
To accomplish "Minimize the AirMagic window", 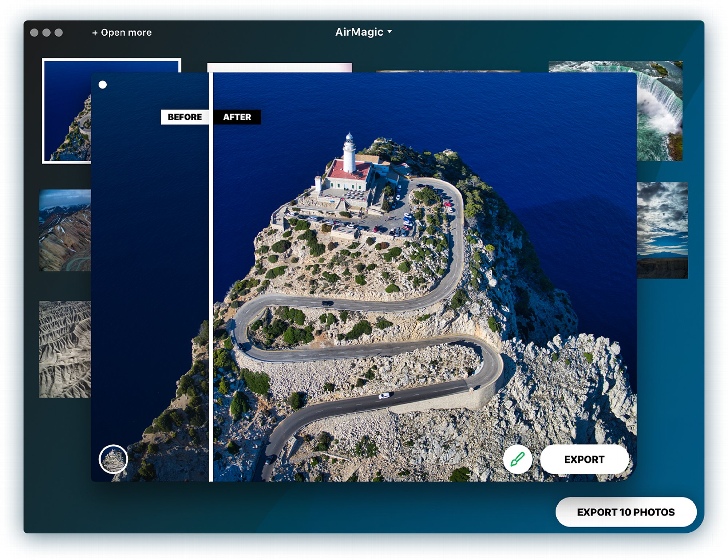I will (x=46, y=32).
